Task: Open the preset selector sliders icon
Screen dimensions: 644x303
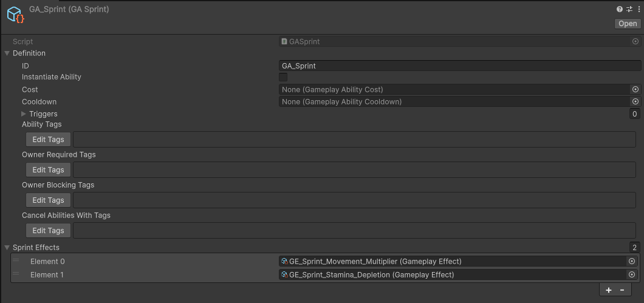Action: coord(629,9)
